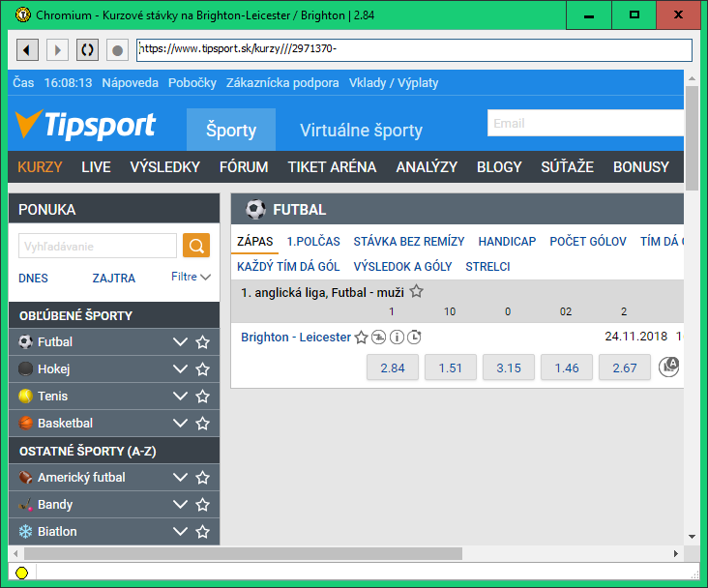Open VÝSLEDOK A GÓLY tab

click(x=402, y=267)
